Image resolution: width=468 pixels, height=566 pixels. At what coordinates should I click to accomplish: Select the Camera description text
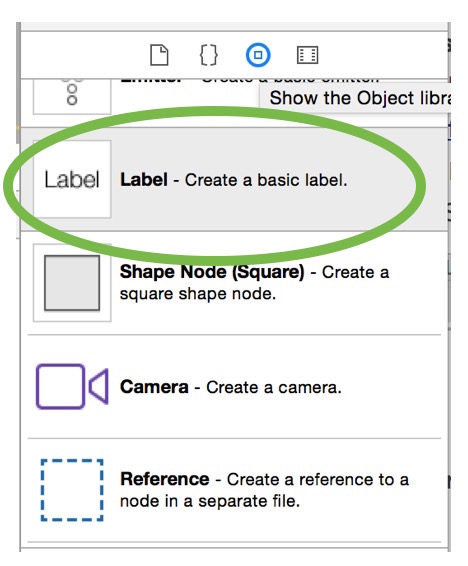point(231,387)
